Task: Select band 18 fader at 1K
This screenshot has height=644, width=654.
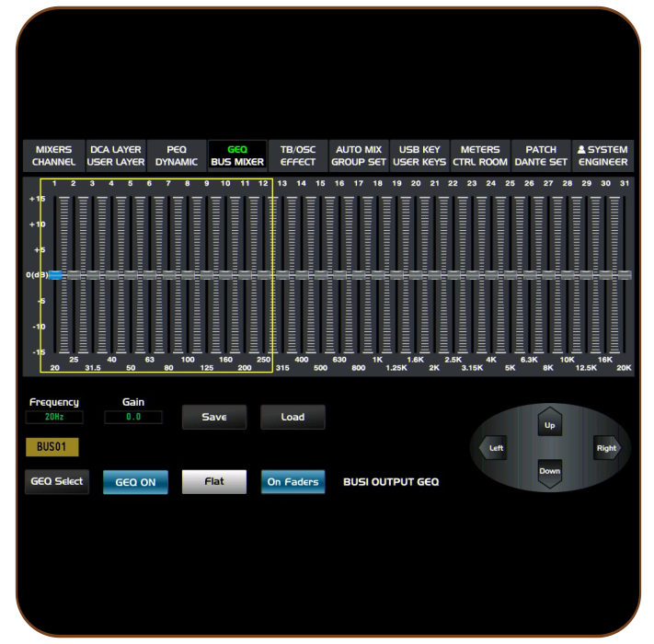Action: tap(377, 275)
